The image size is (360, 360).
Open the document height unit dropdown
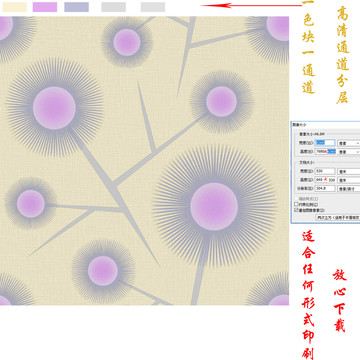point(349,180)
